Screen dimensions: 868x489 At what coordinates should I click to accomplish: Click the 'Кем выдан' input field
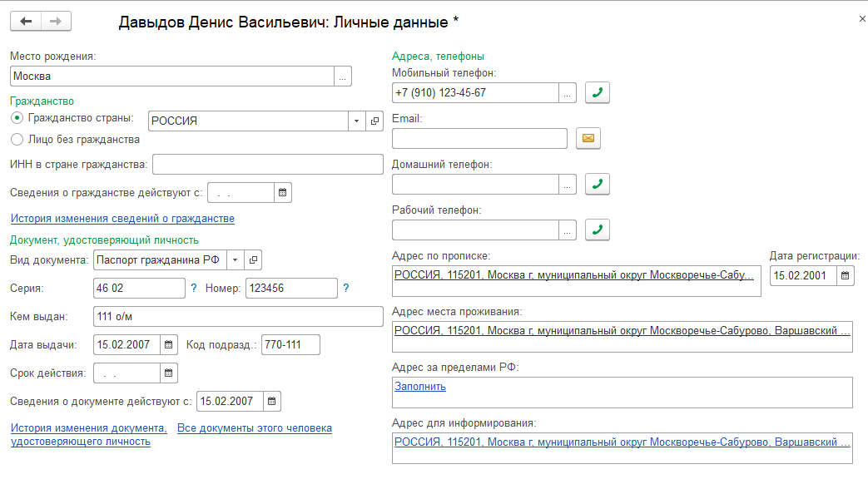click(237, 316)
